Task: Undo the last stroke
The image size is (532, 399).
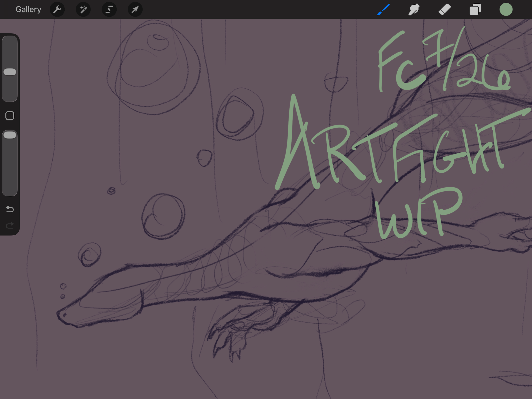Action: pos(10,209)
